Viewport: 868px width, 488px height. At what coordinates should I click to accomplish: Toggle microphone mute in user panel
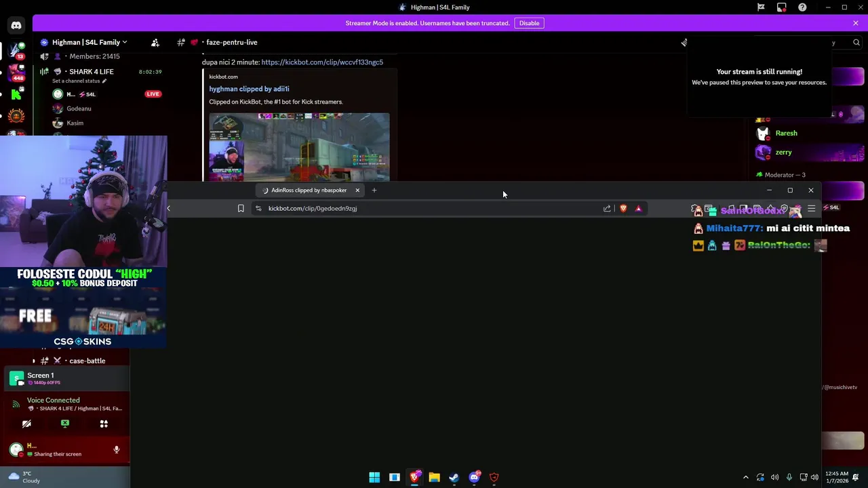click(117, 449)
